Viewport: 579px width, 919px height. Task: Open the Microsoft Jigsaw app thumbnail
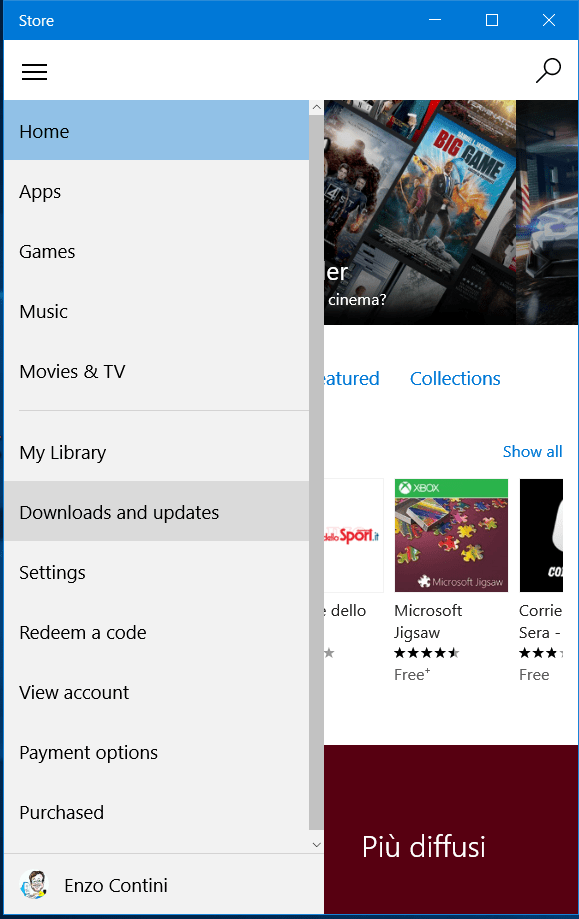point(451,535)
